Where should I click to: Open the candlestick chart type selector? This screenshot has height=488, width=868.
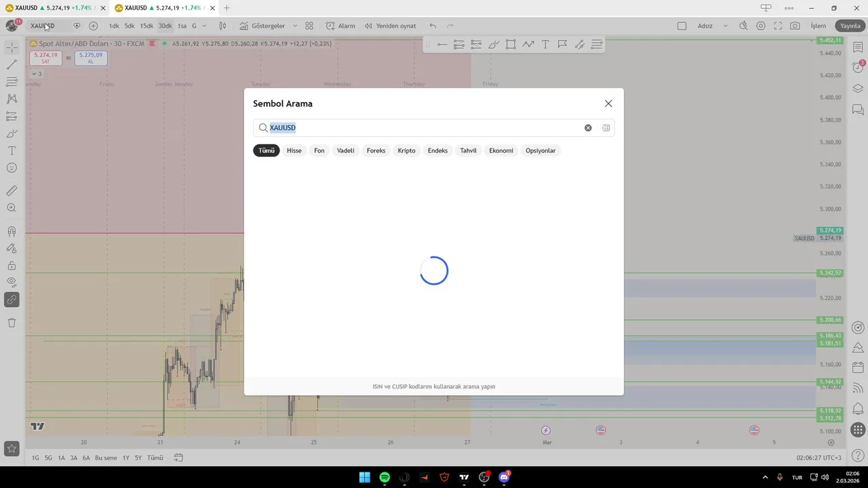click(222, 26)
